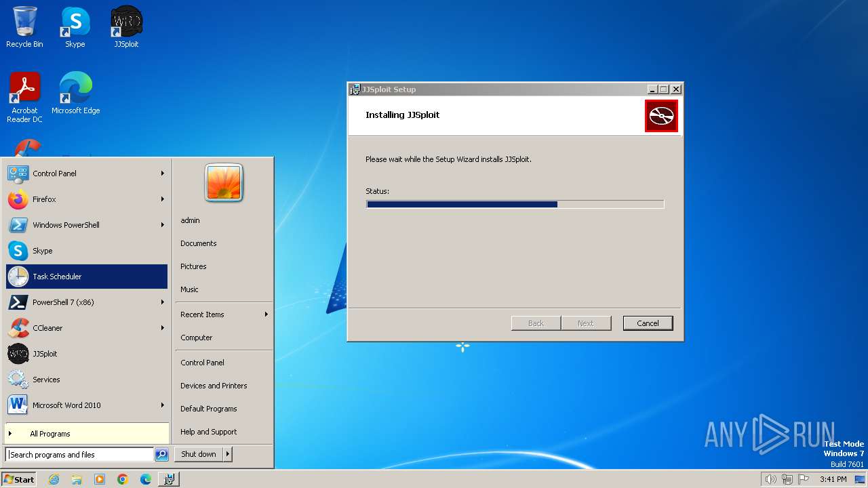Click the volume speaker tray icon
868x488 pixels.
click(x=770, y=479)
